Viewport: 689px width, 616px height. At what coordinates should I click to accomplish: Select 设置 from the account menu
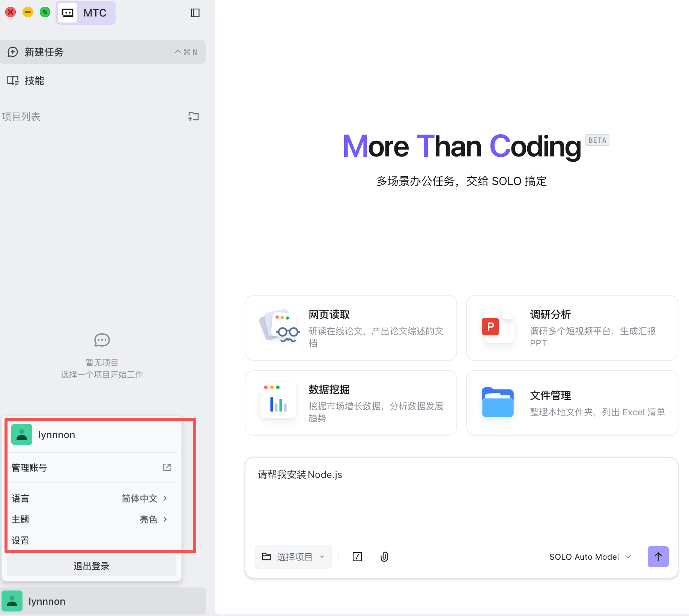tap(20, 540)
